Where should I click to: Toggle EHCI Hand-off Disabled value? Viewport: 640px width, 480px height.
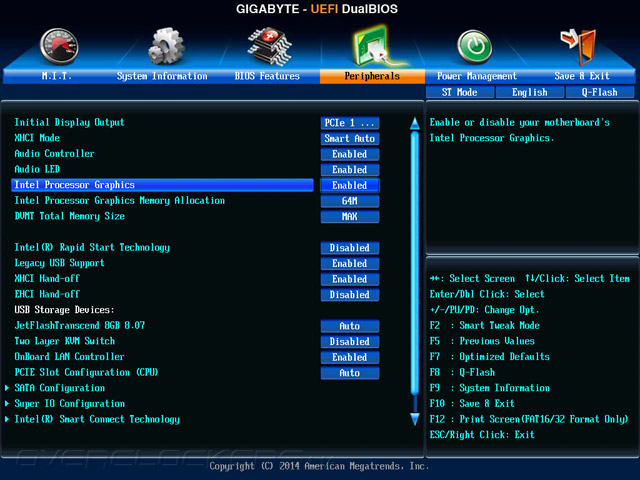[x=350, y=295]
